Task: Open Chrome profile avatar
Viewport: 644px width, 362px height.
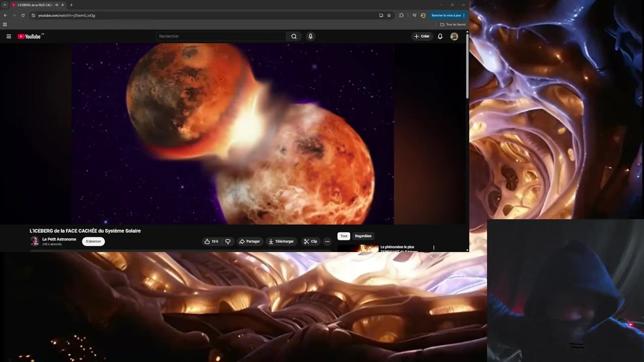Action: pyautogui.click(x=423, y=16)
